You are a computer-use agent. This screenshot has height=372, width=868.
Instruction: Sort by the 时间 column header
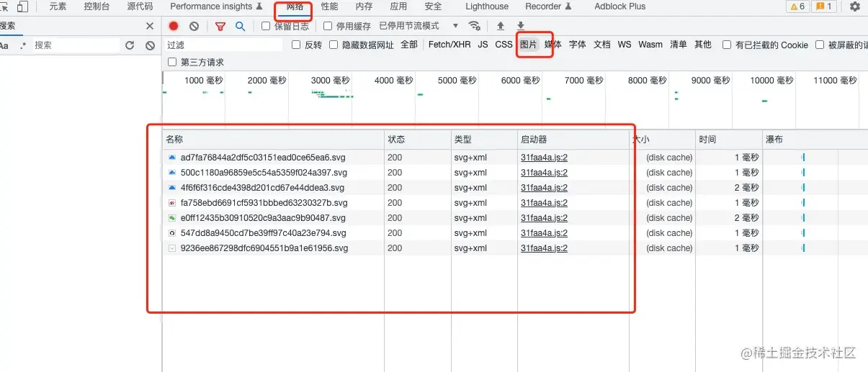730,140
